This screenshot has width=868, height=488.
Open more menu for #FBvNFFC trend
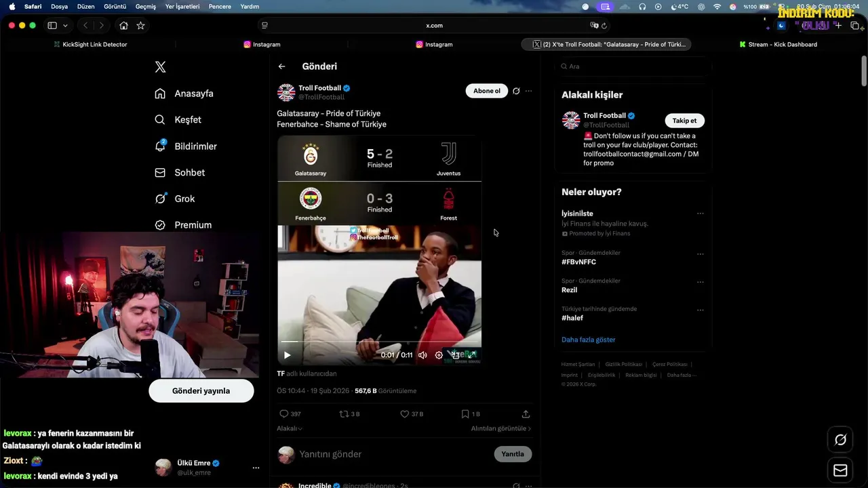701,254
